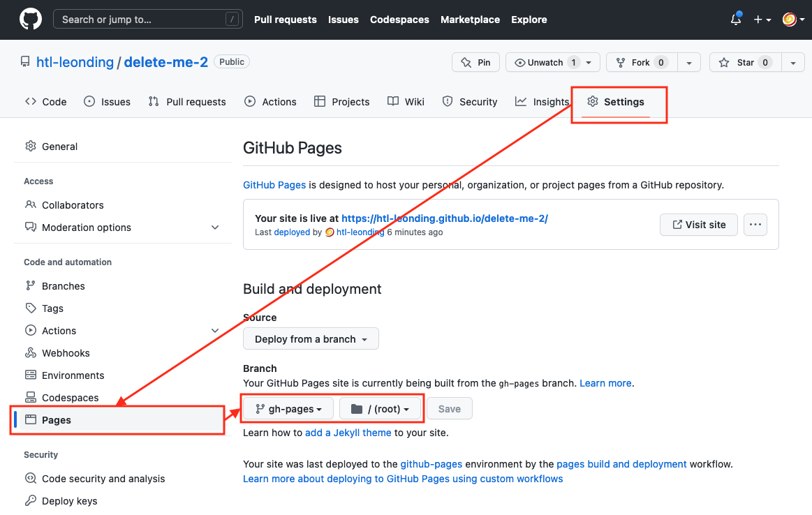Image resolution: width=812 pixels, height=515 pixels.
Task: Switch to the Projects tab
Action: (342, 101)
